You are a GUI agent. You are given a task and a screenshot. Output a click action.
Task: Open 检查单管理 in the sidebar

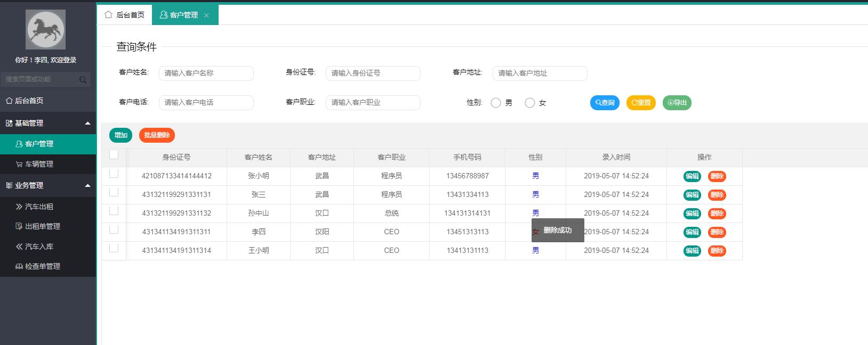(x=42, y=266)
